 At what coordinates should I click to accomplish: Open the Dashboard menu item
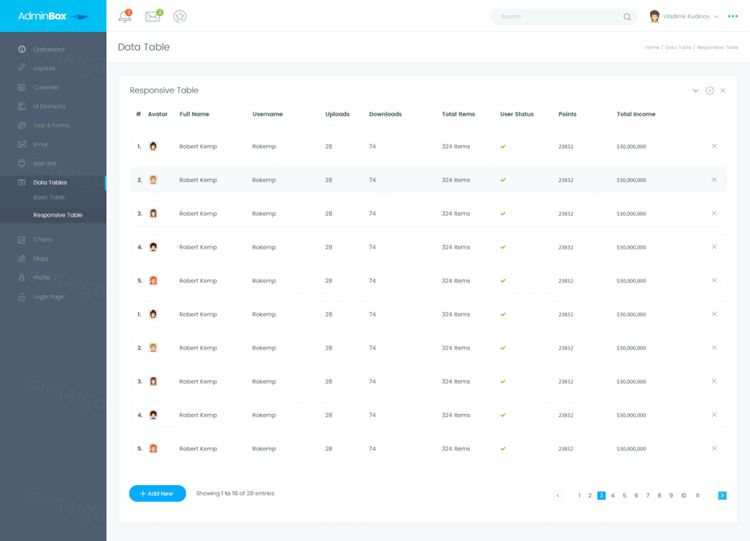pos(49,49)
